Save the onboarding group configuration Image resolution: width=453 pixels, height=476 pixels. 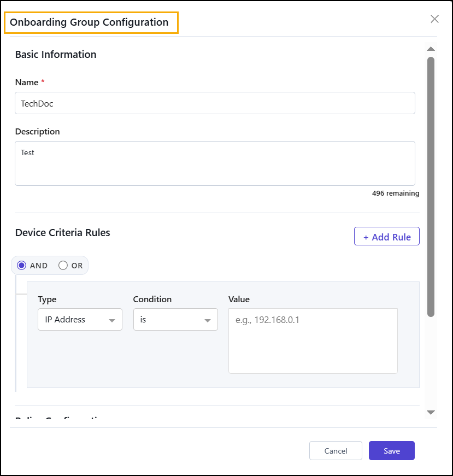click(392, 450)
